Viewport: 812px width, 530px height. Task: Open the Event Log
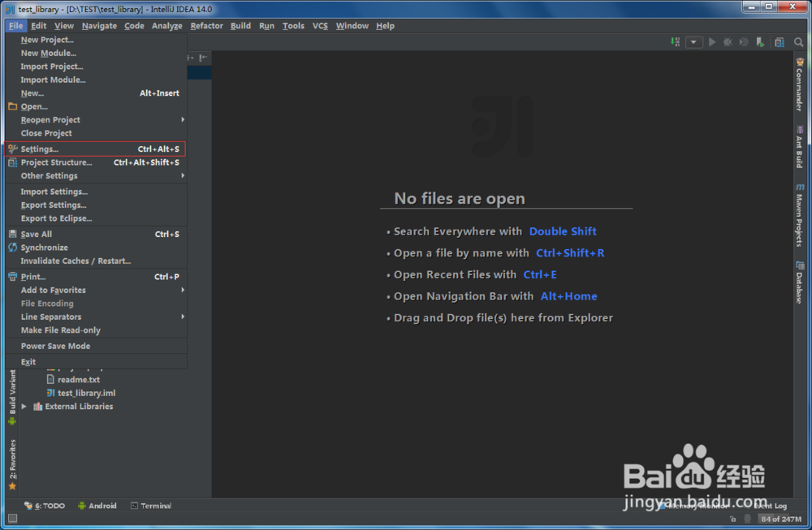[770, 506]
